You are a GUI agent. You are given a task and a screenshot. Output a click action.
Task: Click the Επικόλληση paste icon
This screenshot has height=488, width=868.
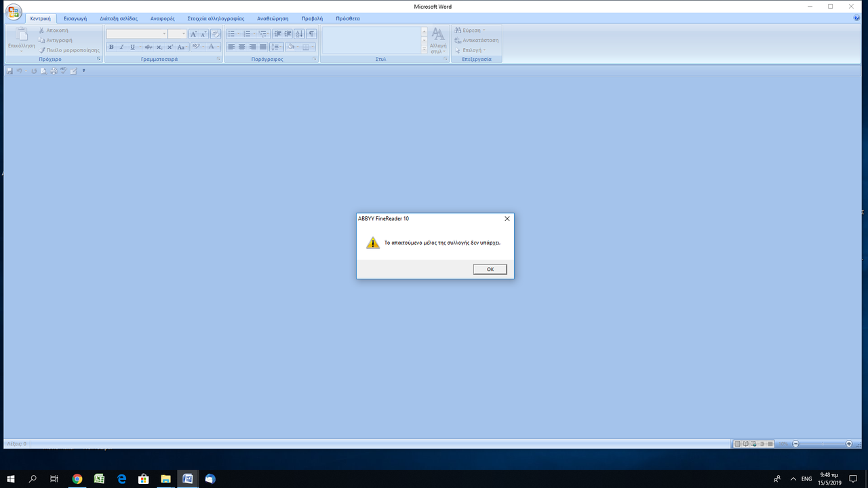[22, 34]
